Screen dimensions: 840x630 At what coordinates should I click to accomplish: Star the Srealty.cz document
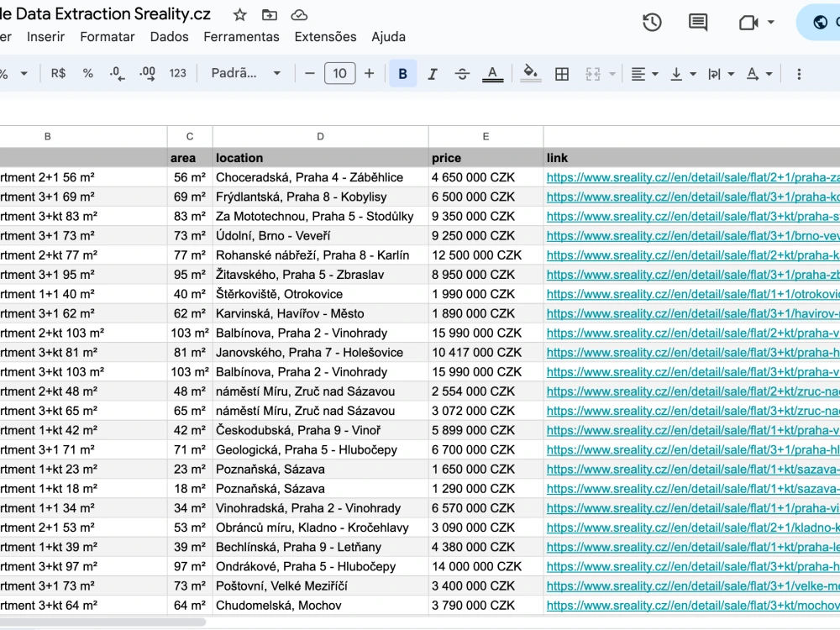[239, 15]
